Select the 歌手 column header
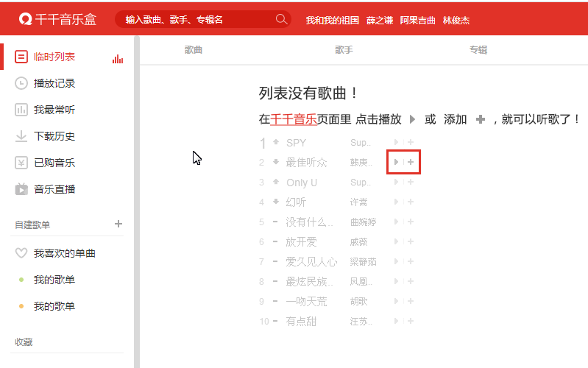This screenshot has height=368, width=588. [344, 50]
